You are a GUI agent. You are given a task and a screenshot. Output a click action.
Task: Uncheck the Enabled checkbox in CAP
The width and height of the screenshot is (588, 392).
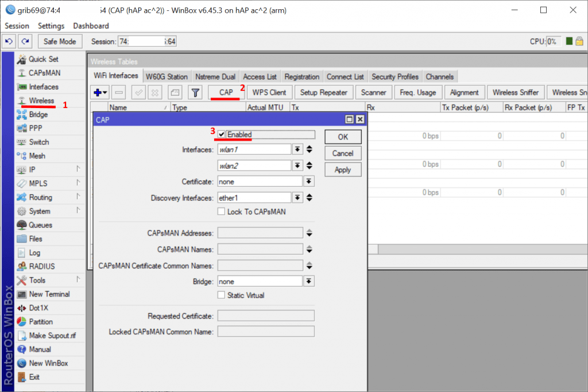pyautogui.click(x=222, y=134)
